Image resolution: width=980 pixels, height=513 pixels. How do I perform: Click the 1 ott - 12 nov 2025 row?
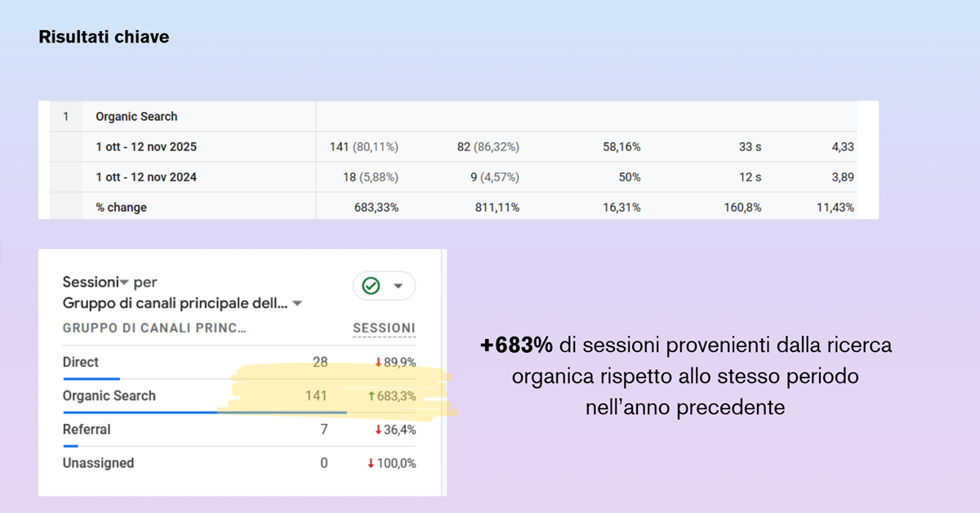[x=145, y=147]
